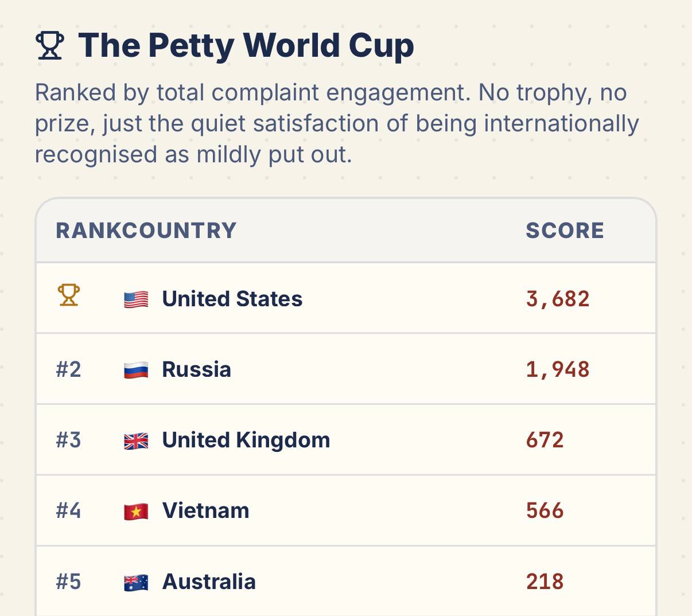Click the Vietnam flag icon
Viewport: 692px width, 616px height.
pyautogui.click(x=136, y=510)
